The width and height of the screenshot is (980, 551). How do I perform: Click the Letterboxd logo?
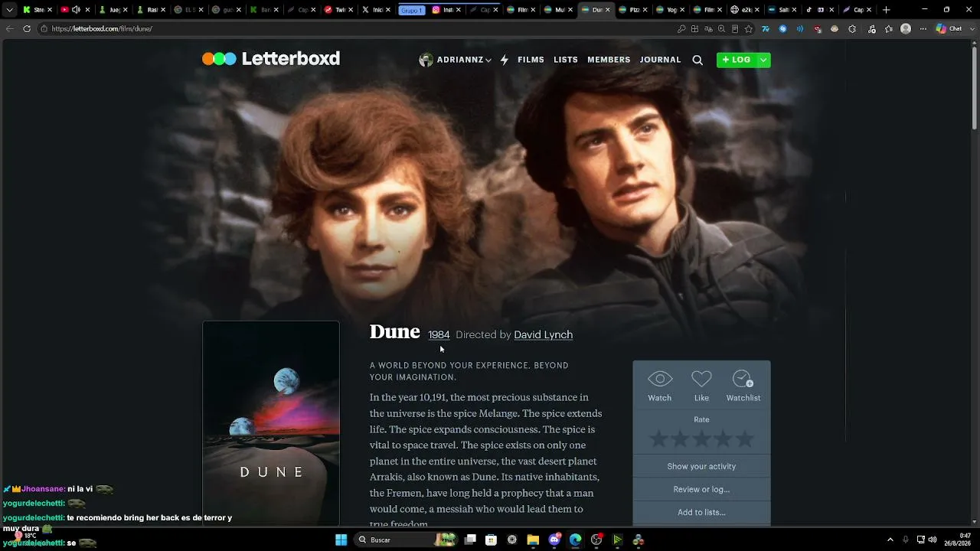tap(271, 59)
